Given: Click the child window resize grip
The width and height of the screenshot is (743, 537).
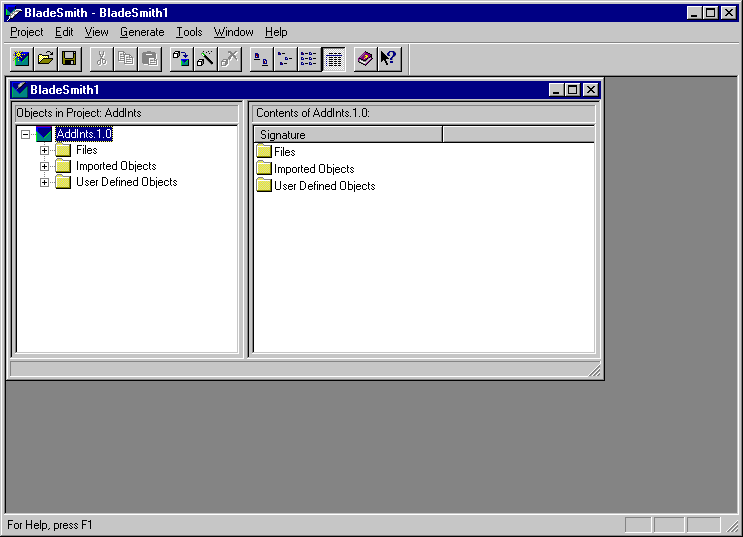Looking at the screenshot, I should tap(594, 370).
